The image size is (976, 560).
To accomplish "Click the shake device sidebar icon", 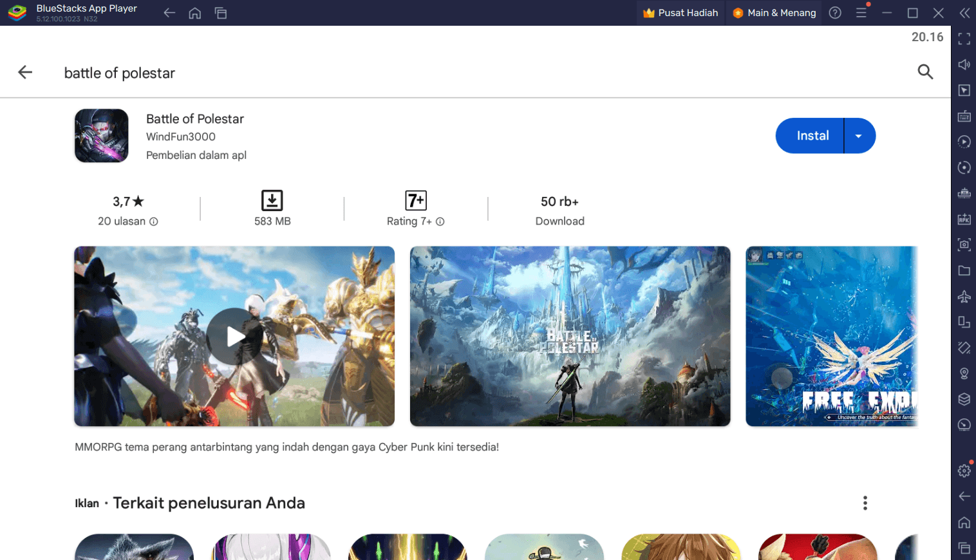I will pyautogui.click(x=964, y=348).
